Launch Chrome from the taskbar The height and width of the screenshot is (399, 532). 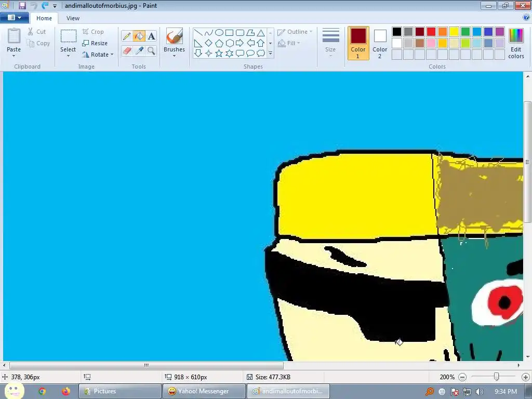tap(42, 391)
